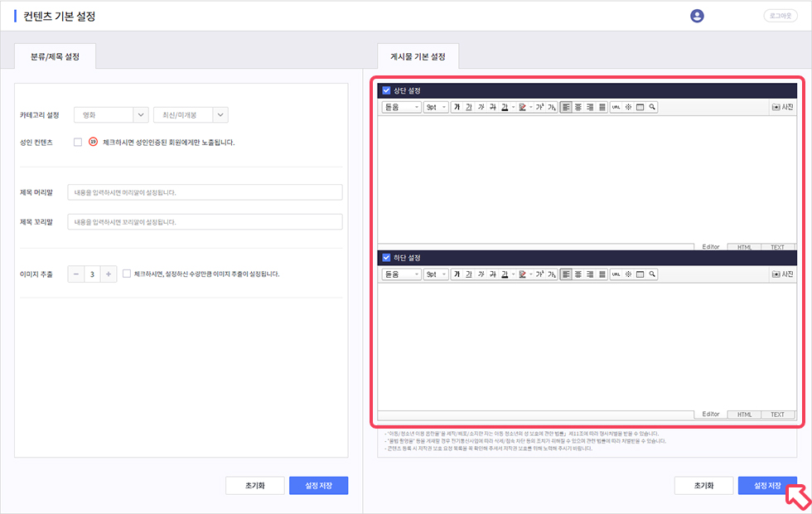Open the 영화 category dropdown
Image resolution: width=812 pixels, height=514 pixels.
(x=111, y=115)
